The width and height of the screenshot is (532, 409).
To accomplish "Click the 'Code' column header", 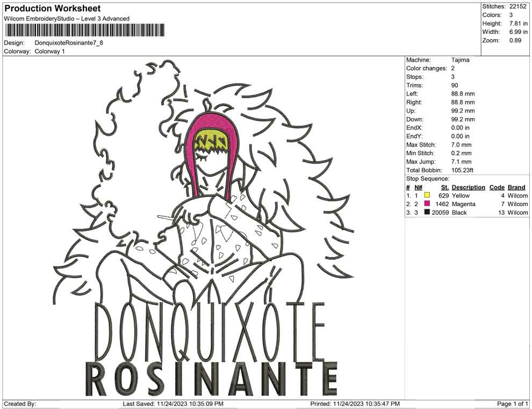I will coord(497,187).
